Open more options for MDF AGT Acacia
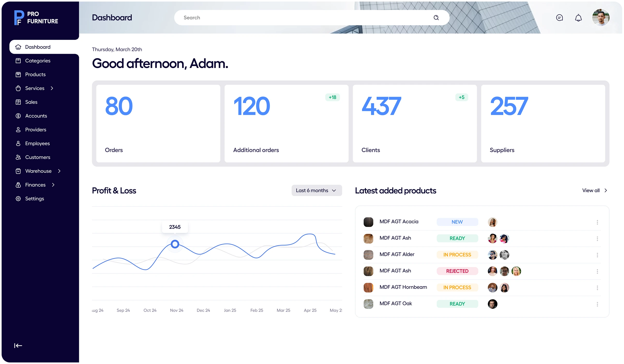The height and width of the screenshot is (364, 624). [x=597, y=222]
